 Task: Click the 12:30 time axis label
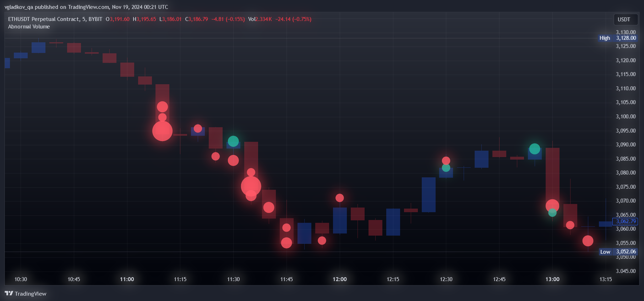pyautogui.click(x=446, y=279)
